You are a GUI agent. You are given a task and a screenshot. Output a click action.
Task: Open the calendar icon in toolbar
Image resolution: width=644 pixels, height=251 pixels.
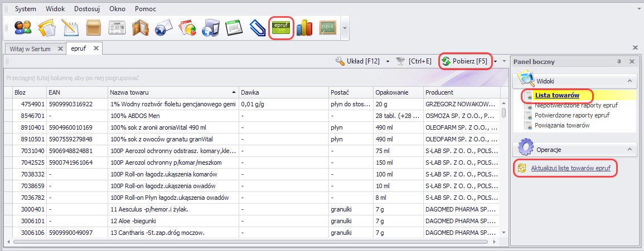click(233, 28)
